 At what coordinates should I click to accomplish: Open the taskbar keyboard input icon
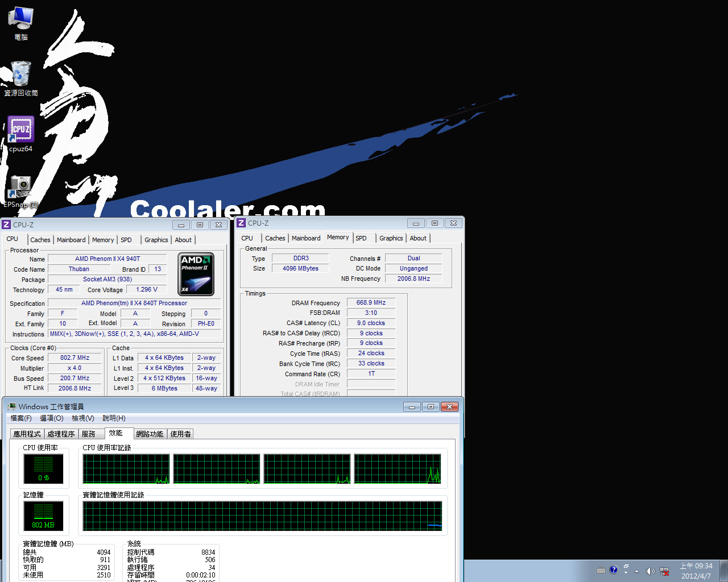pyautogui.click(x=601, y=571)
